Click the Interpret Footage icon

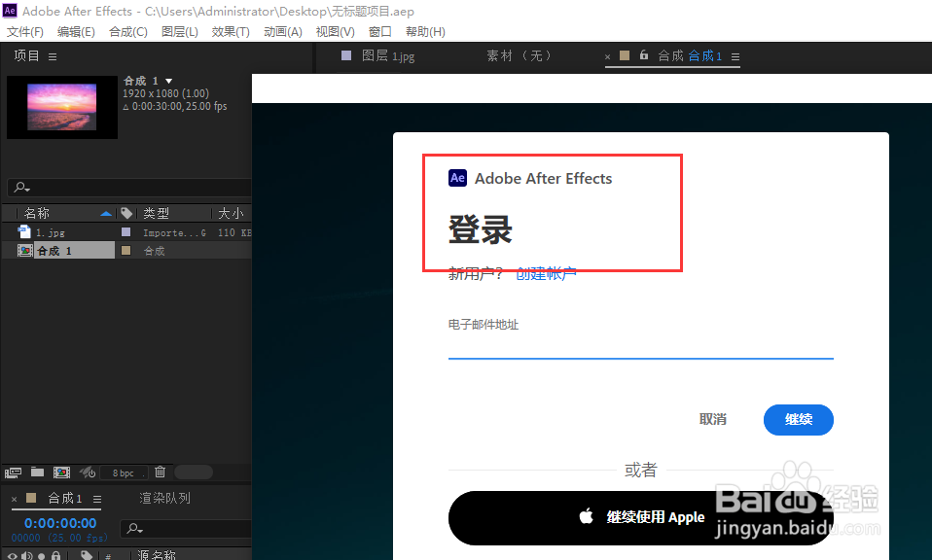(13, 472)
